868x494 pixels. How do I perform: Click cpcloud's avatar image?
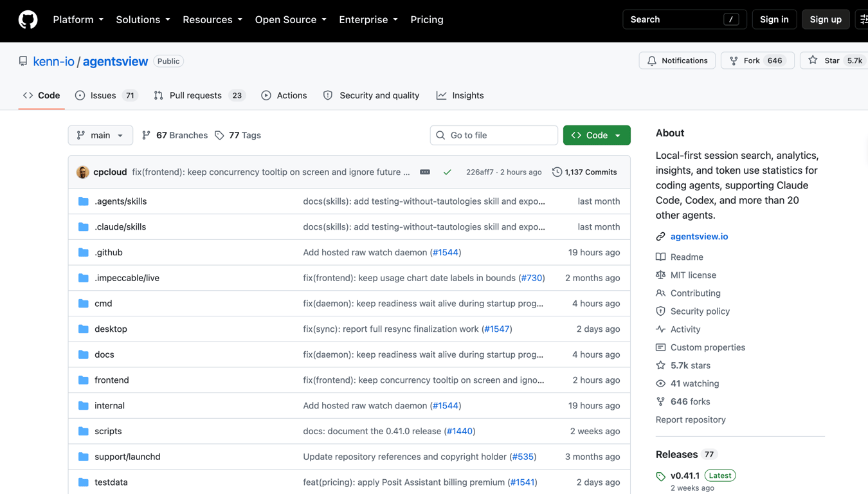point(82,172)
